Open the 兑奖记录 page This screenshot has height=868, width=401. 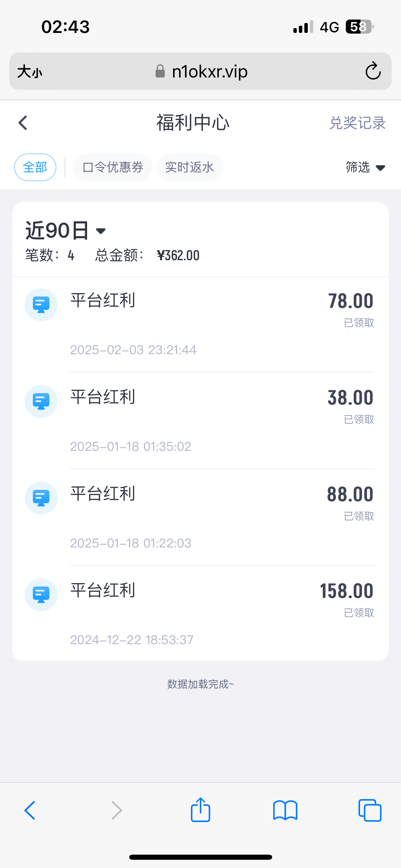tap(357, 123)
